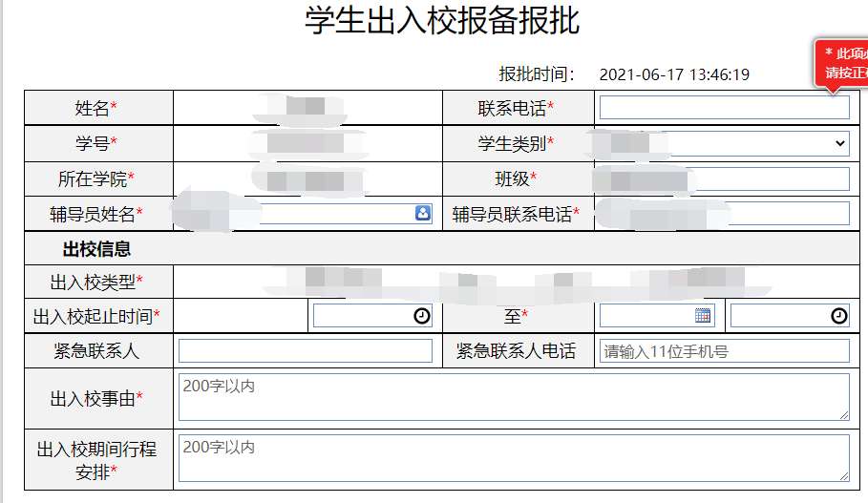Image resolution: width=868 pixels, height=503 pixels.
Task: Click the resize handle of the itinerary text area
Action: pos(843,476)
